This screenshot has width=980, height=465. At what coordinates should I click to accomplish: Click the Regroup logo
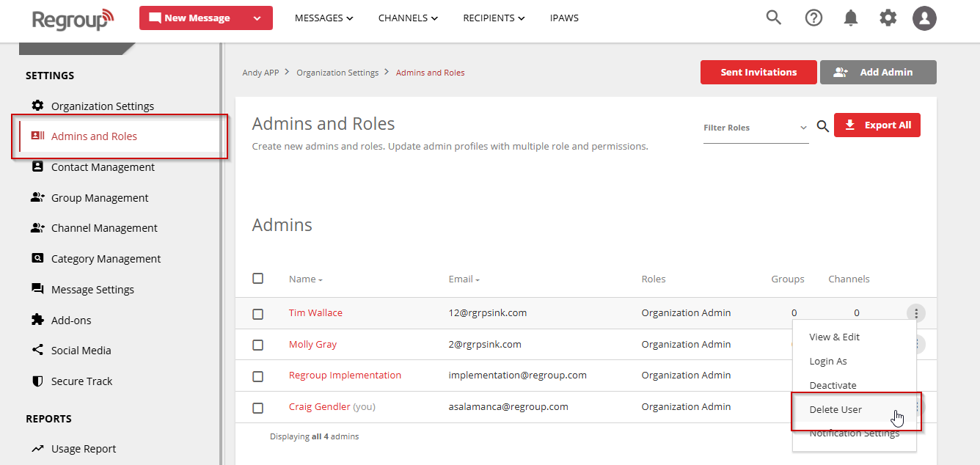point(73,18)
